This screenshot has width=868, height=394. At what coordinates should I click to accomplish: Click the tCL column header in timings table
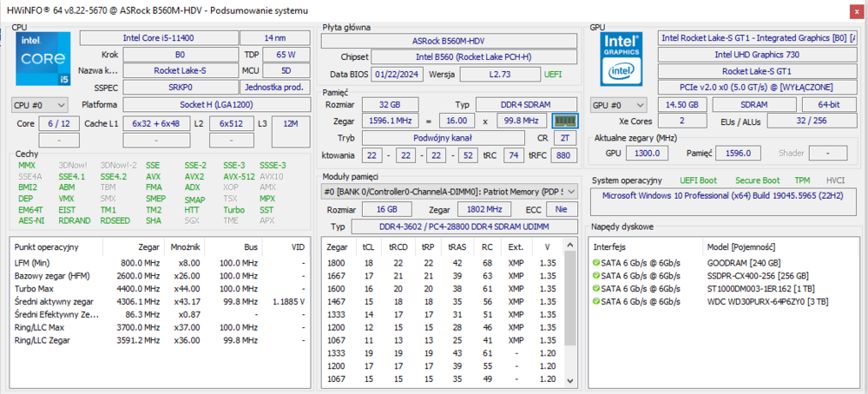coord(368,246)
